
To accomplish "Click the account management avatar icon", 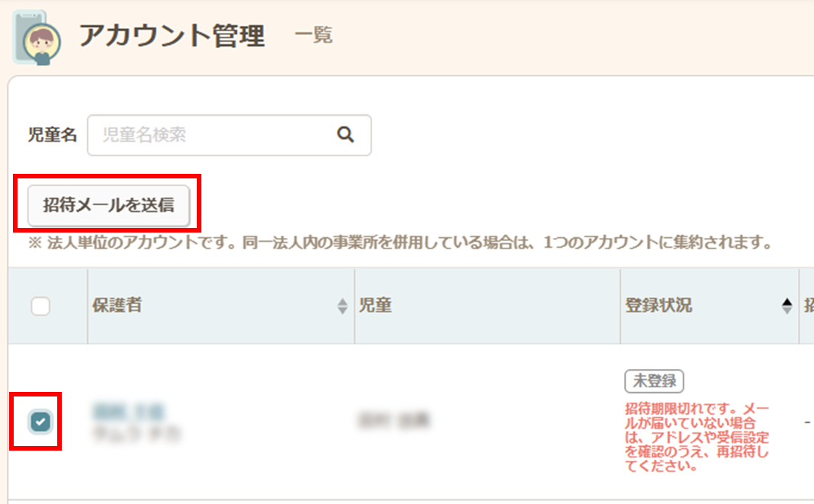I will click(x=32, y=37).
